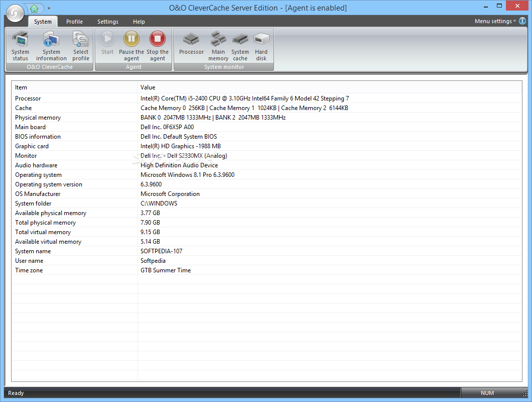This screenshot has height=402, width=532.
Task: Click the Value column header
Action: point(329,87)
